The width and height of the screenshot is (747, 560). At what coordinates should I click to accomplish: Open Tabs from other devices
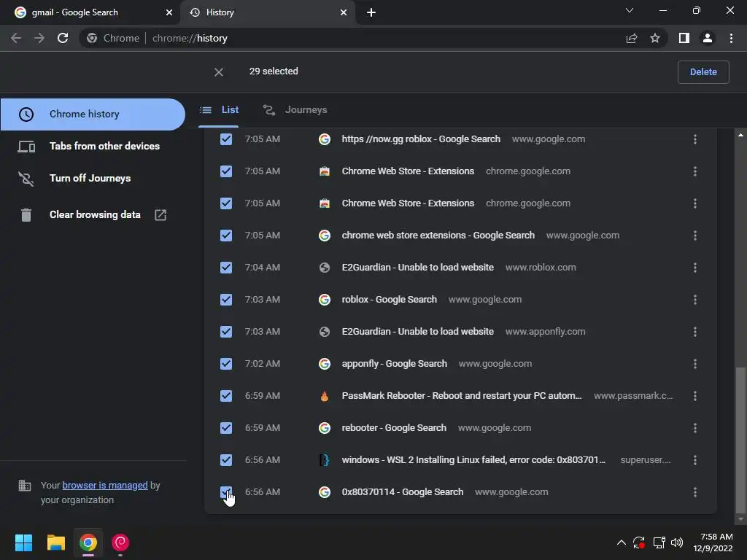point(93,146)
